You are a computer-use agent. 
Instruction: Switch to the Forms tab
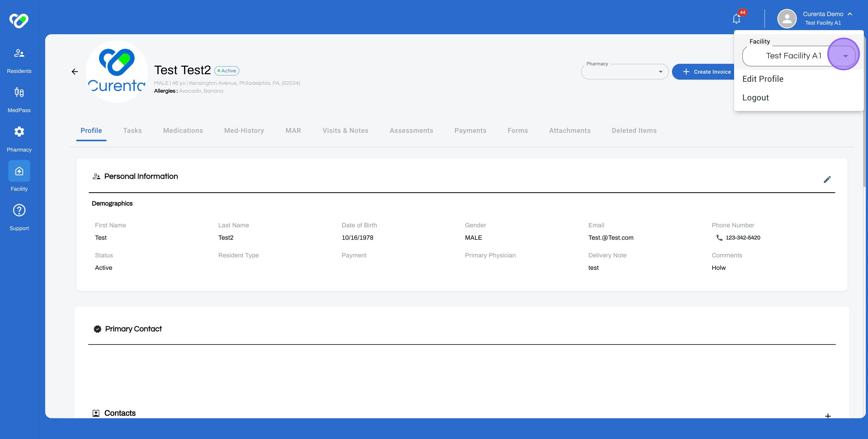click(518, 131)
